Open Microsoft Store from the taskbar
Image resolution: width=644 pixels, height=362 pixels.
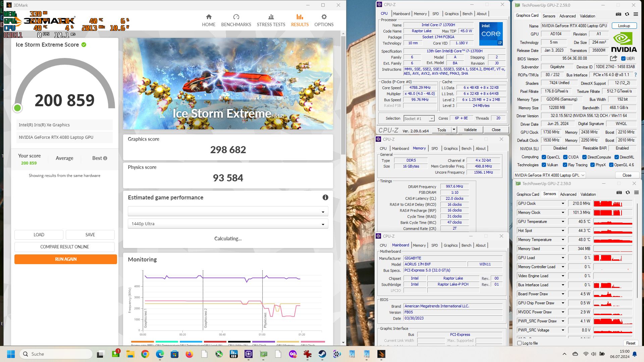[x=174, y=354]
